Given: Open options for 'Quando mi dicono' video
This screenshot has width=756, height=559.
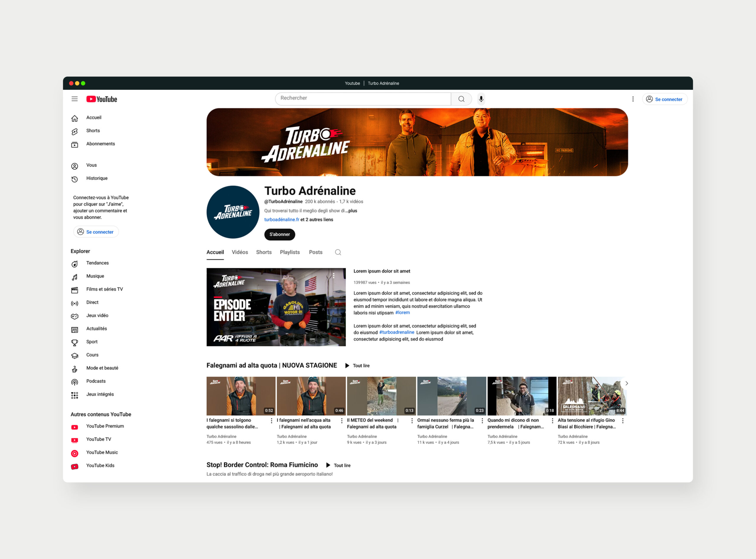Looking at the screenshot, I should click(x=553, y=421).
